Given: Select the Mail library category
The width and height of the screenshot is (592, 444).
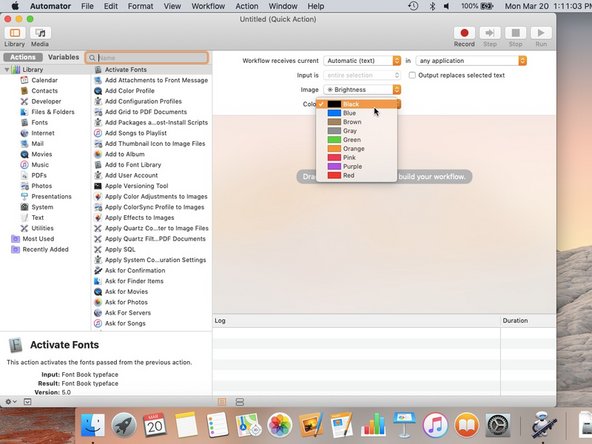Looking at the screenshot, I should [37, 143].
